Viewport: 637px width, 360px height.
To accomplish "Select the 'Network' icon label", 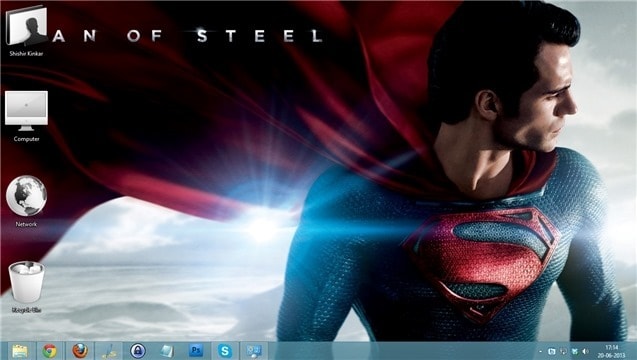I will pyautogui.click(x=26, y=224).
